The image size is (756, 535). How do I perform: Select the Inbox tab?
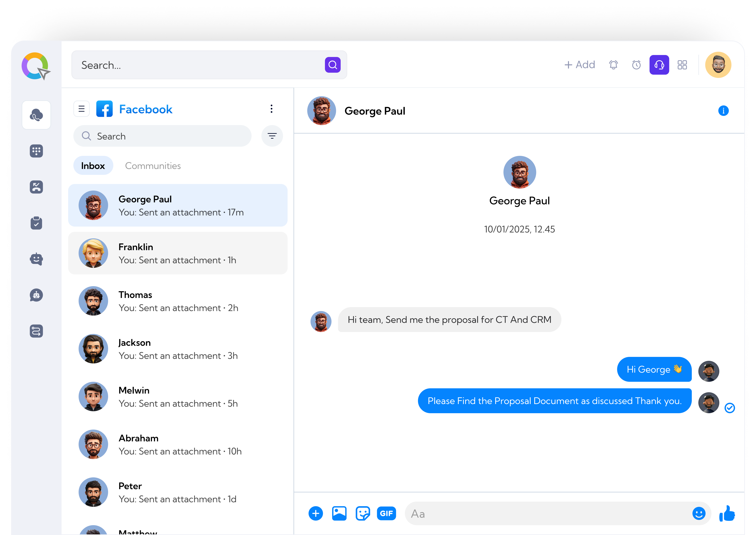(x=93, y=166)
